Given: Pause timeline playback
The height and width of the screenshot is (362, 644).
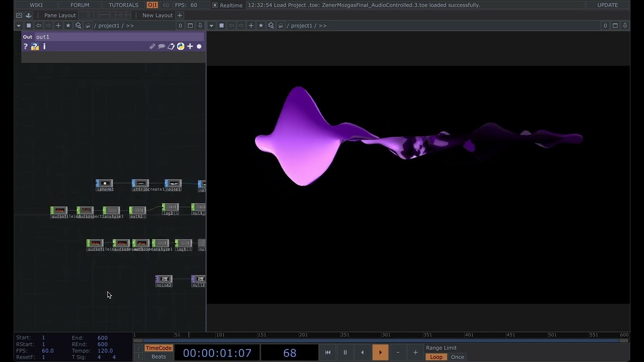Looking at the screenshot, I should (x=345, y=352).
